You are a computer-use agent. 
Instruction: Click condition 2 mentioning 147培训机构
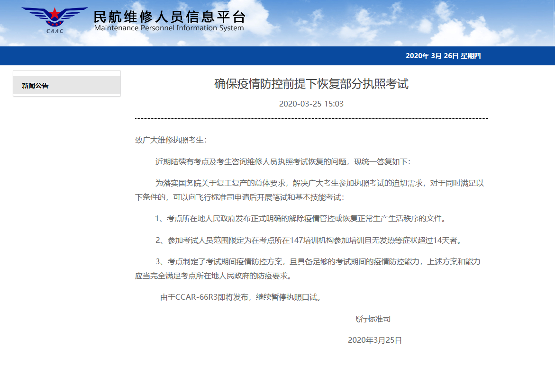pyautogui.click(x=308, y=241)
